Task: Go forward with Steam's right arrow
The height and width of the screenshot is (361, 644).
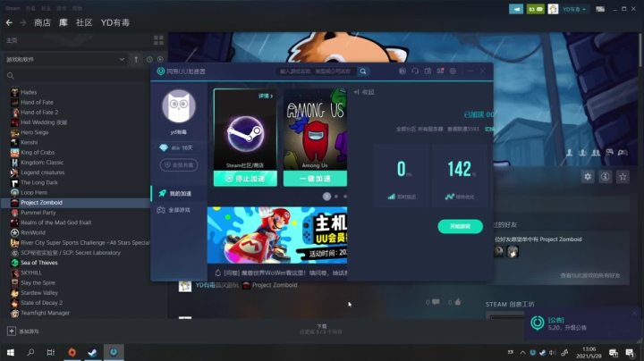Action: (x=22, y=22)
